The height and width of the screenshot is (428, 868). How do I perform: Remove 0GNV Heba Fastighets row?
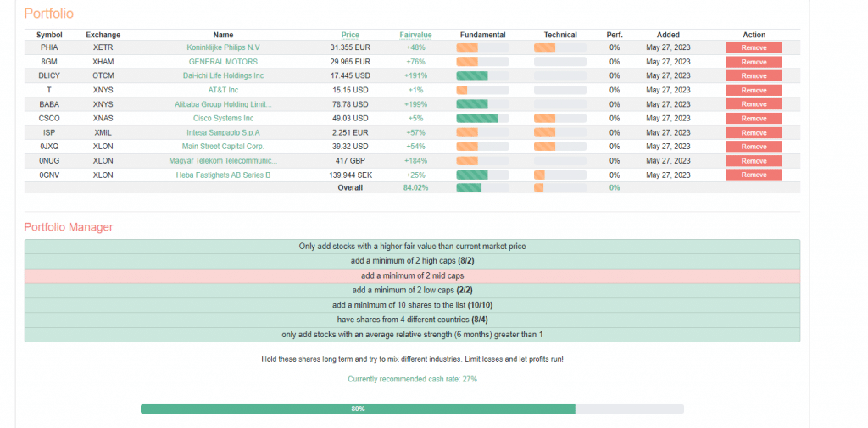(754, 175)
